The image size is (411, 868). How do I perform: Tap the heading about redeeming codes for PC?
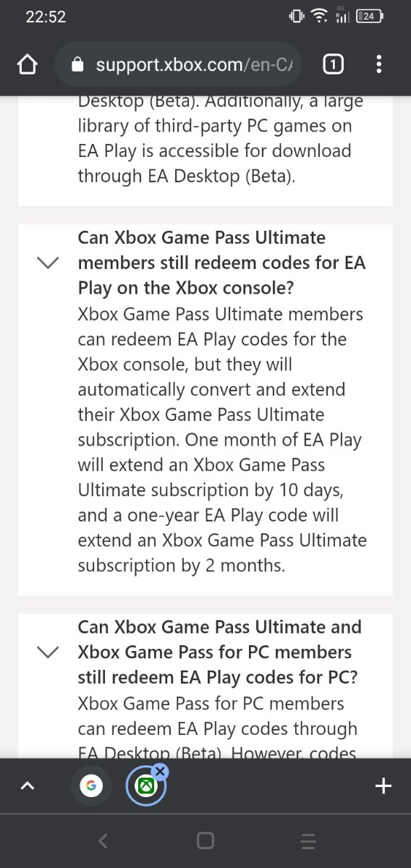coord(219,652)
